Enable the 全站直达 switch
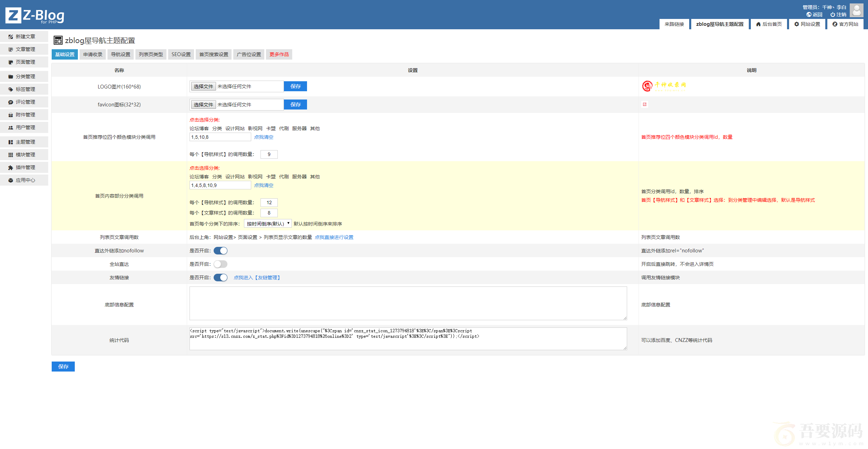 coord(221,264)
